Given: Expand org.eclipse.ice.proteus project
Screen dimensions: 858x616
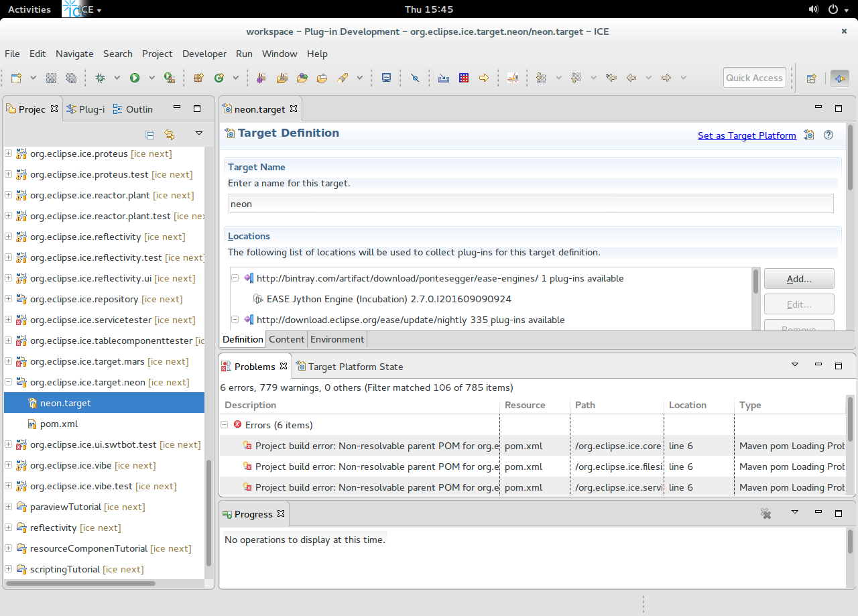Looking at the screenshot, I should [8, 153].
